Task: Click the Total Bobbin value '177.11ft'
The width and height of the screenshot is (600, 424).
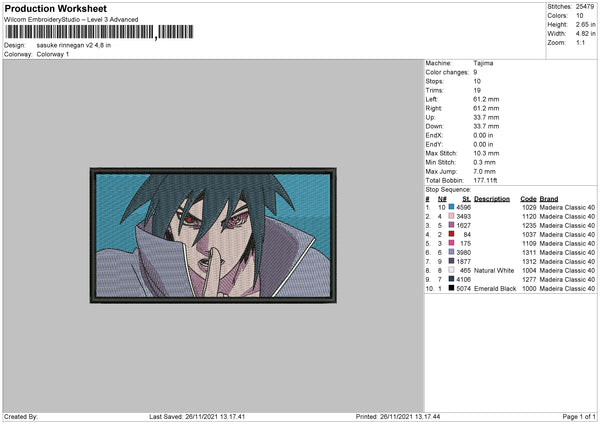Action: point(486,181)
